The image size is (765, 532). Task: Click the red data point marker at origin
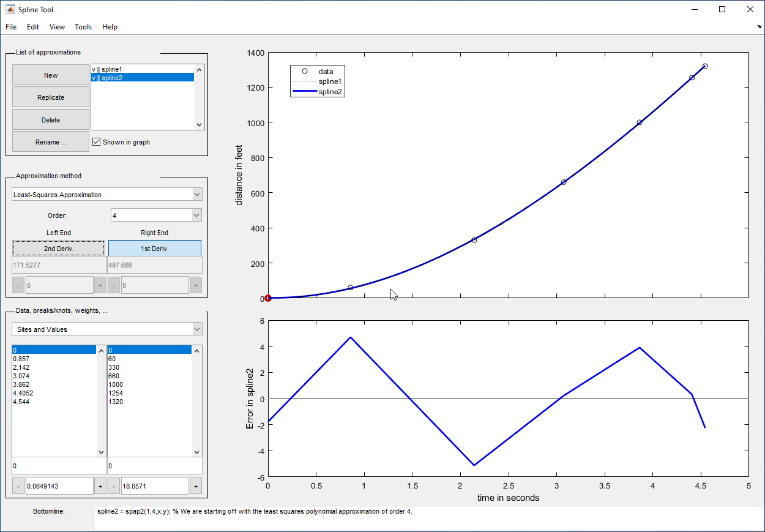268,298
